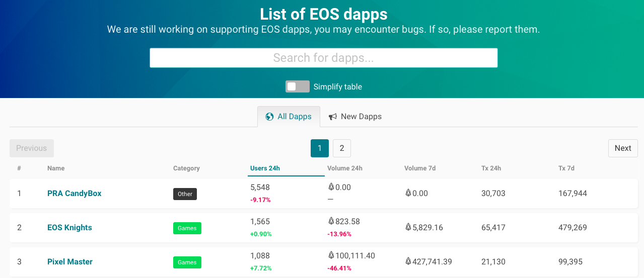The width and height of the screenshot is (644, 278).
Task: Open the PRA CandyBox dapp link
Action: point(75,194)
